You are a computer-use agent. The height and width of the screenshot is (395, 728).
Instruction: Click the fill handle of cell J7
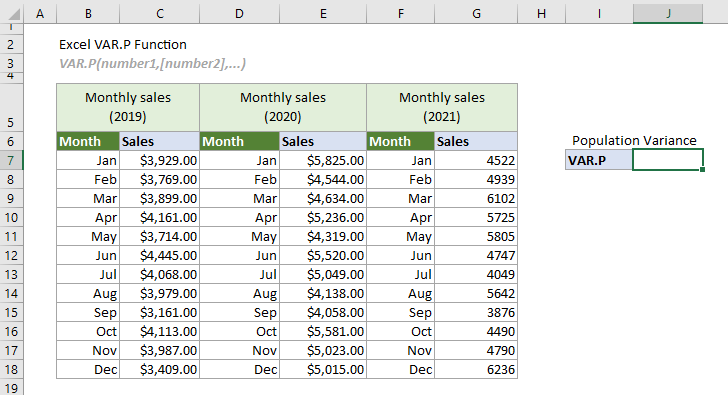coord(702,170)
